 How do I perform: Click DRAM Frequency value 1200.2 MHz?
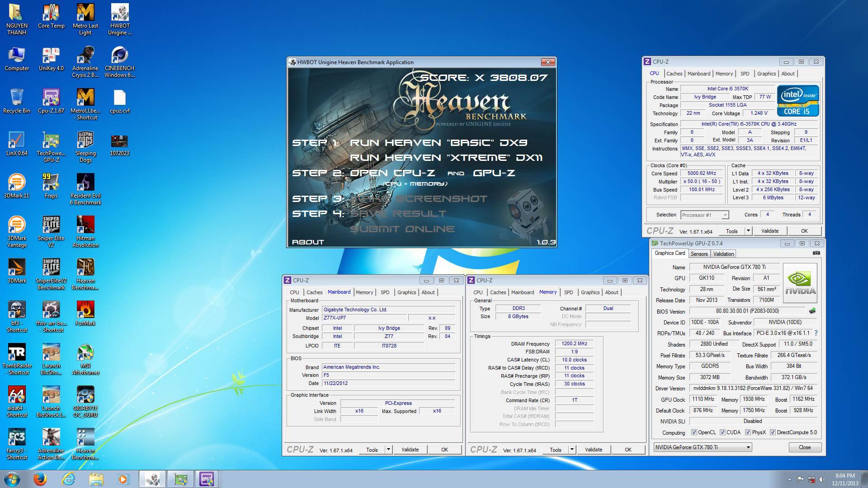574,343
